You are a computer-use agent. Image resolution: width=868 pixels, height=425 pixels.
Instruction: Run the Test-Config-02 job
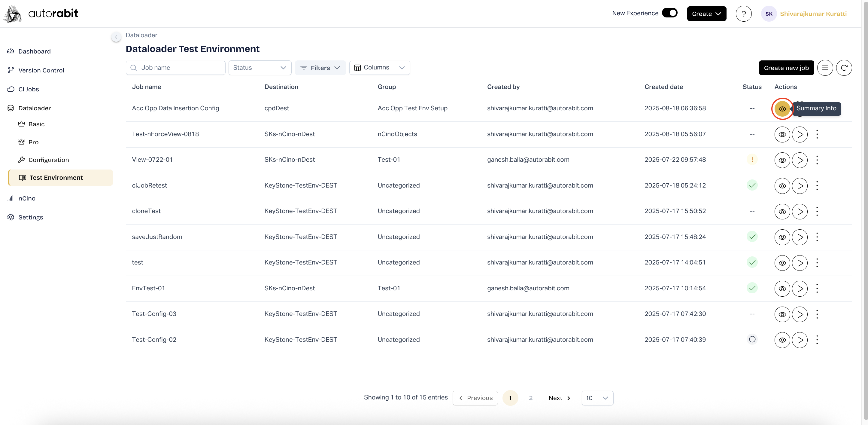(x=800, y=340)
